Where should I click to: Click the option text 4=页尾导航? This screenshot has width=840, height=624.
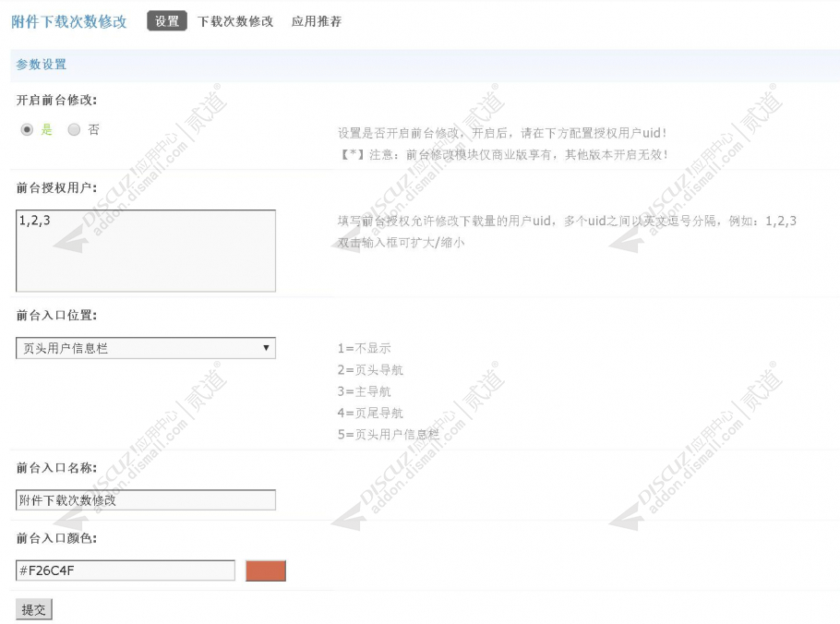370,413
